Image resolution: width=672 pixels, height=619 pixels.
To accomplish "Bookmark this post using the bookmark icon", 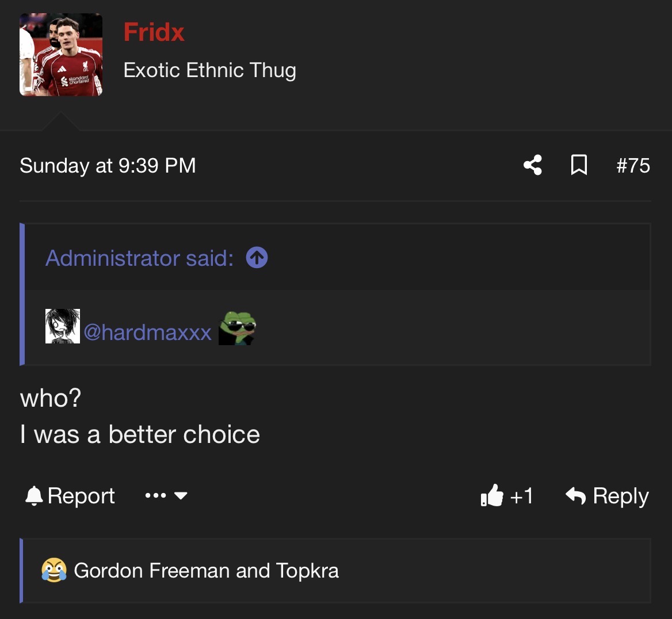I will [579, 165].
